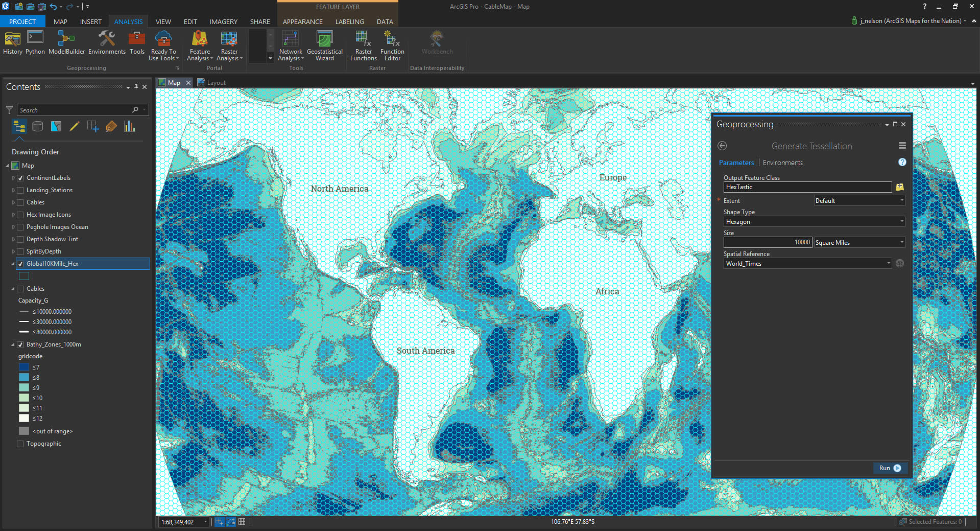Turn on the Topographic basemap layer
980x531 pixels.
pyautogui.click(x=20, y=444)
